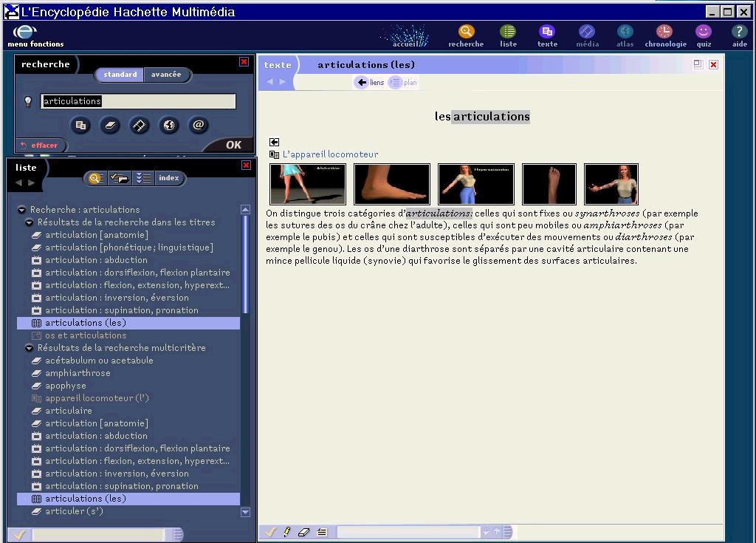This screenshot has width=756, height=543.
Task: Select 'apophyse' in the list
Action: 65,386
